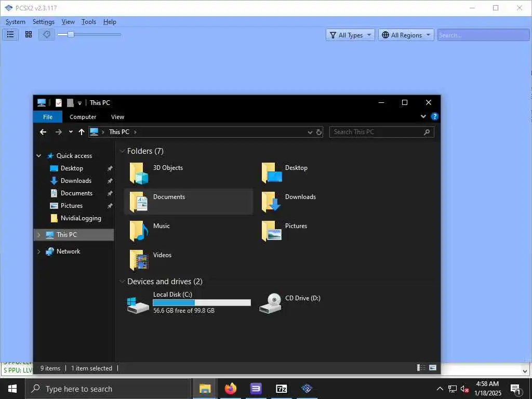The width and height of the screenshot is (532, 399).
Task: Select NvidiaLogging folder in sidebar
Action: (x=81, y=218)
